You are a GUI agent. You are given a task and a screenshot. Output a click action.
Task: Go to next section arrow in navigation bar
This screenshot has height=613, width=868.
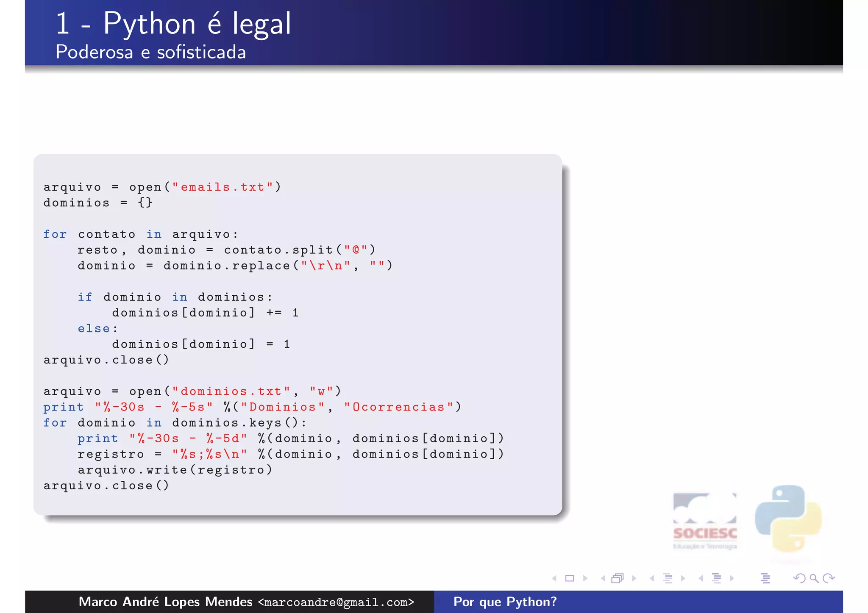click(x=732, y=578)
